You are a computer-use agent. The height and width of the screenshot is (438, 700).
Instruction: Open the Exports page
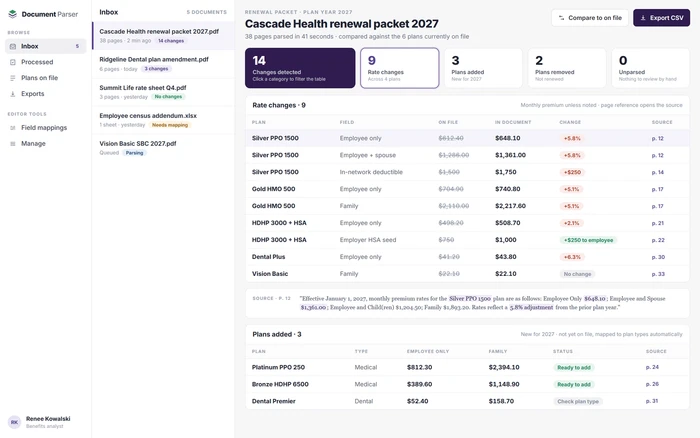click(46, 94)
